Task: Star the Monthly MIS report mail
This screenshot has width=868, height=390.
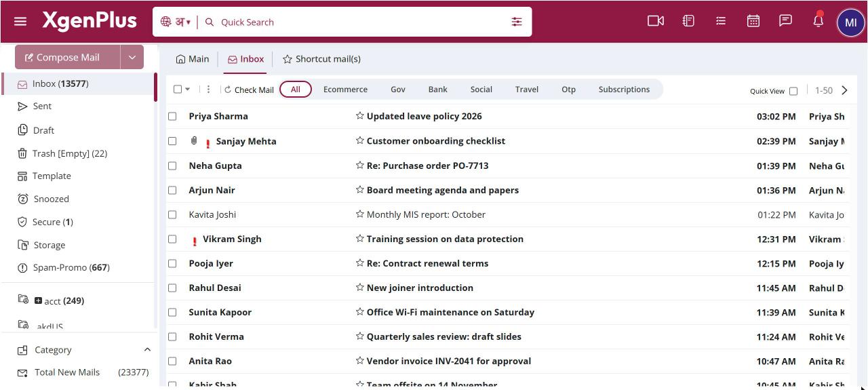Action: pos(360,214)
